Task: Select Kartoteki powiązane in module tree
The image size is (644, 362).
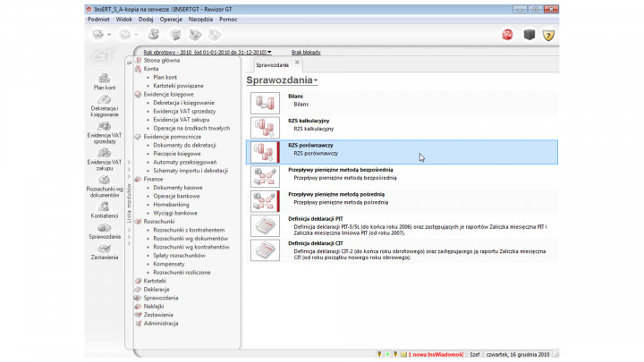Action: point(178,86)
